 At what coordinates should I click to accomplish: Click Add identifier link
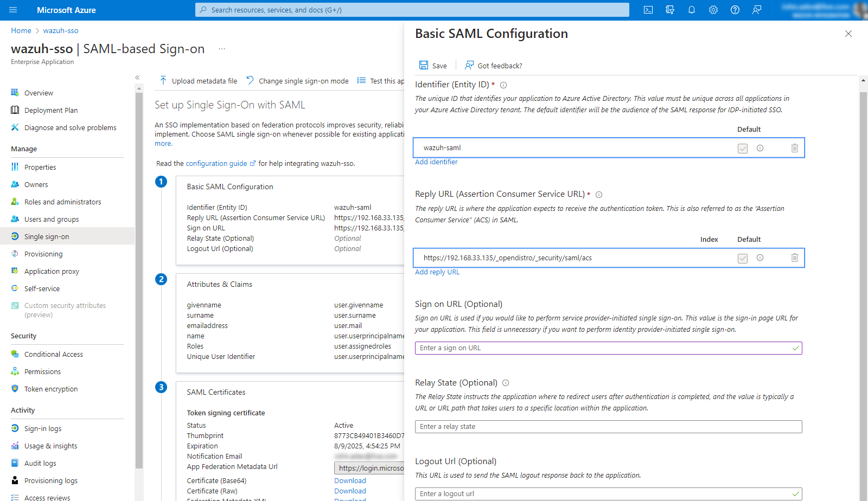click(436, 162)
